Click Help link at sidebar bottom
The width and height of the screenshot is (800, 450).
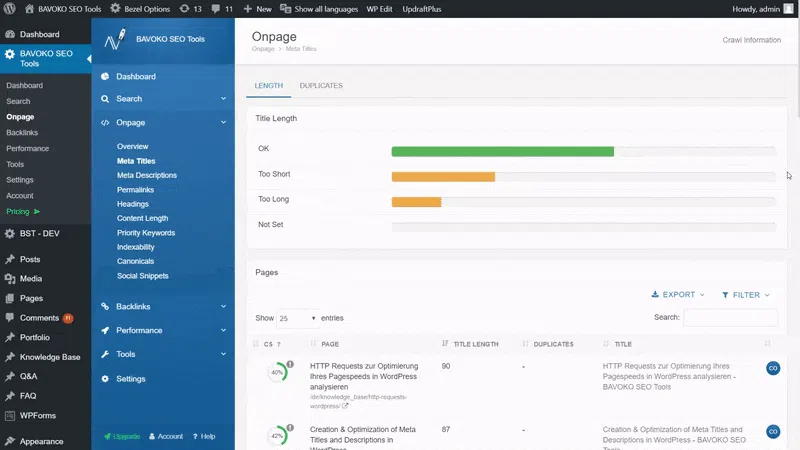click(x=204, y=437)
